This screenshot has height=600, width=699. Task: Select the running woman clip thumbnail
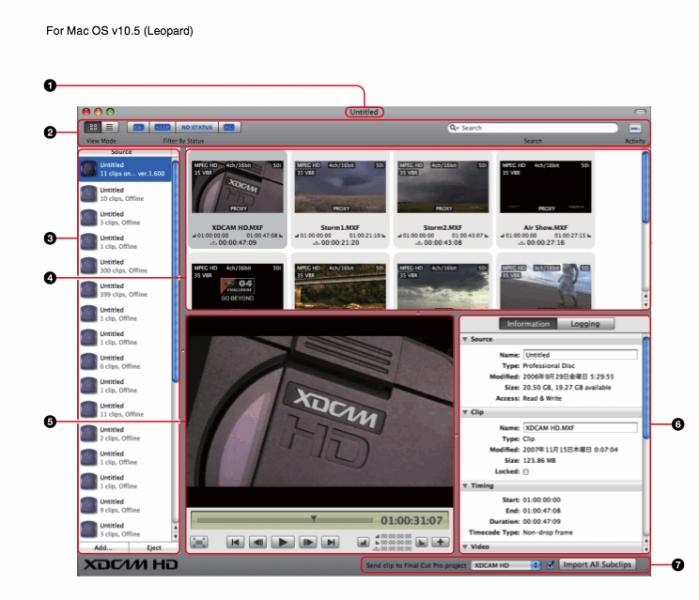[x=546, y=286]
